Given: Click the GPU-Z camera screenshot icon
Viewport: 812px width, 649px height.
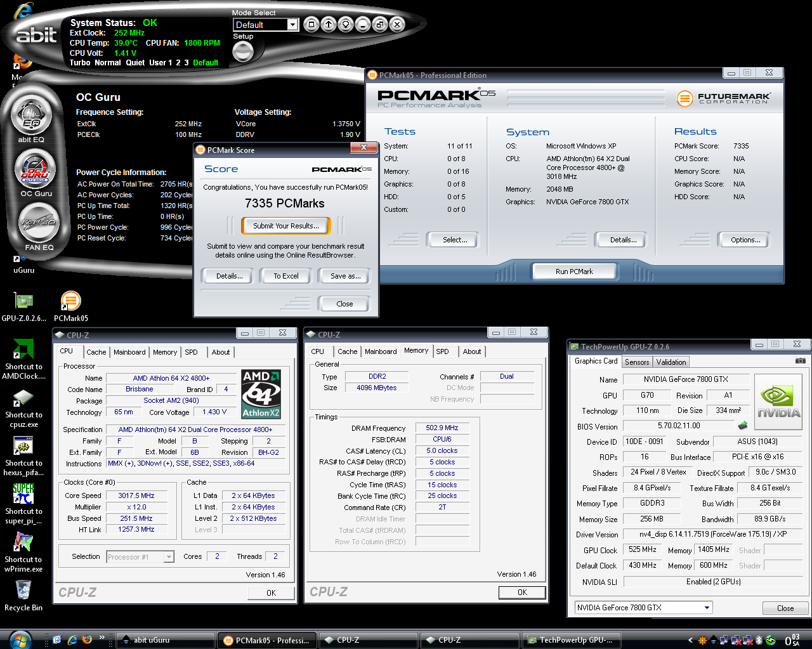Looking at the screenshot, I should 800,360.
